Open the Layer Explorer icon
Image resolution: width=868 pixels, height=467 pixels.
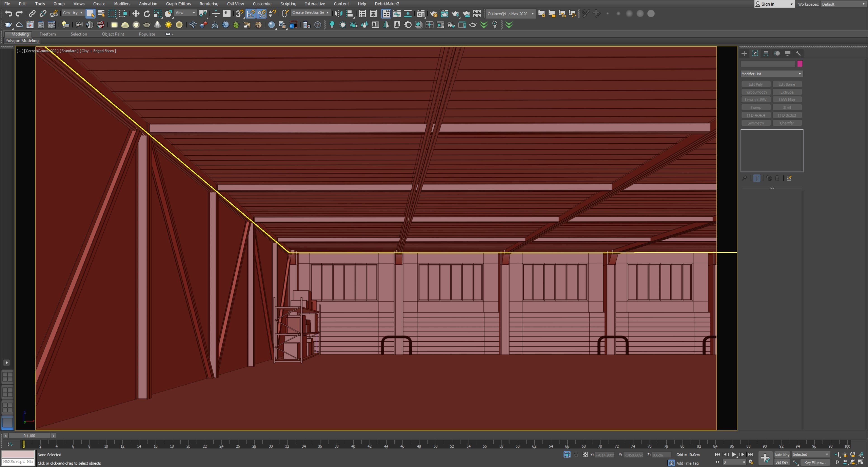(x=373, y=14)
